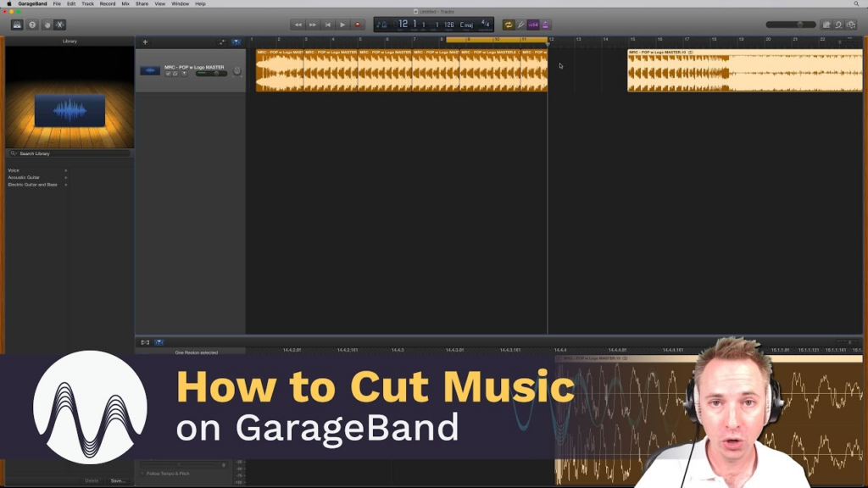Open the Share menu
The height and width of the screenshot is (488, 868).
142,4
